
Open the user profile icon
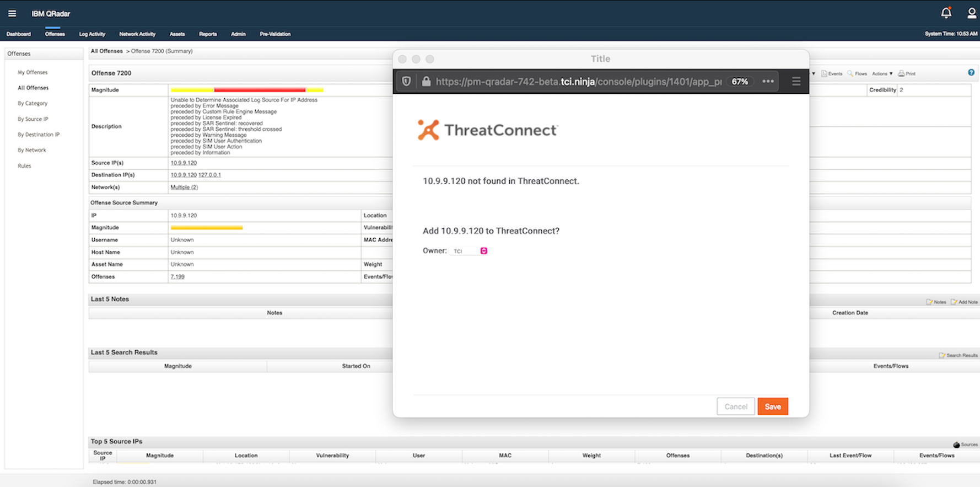[972, 13]
